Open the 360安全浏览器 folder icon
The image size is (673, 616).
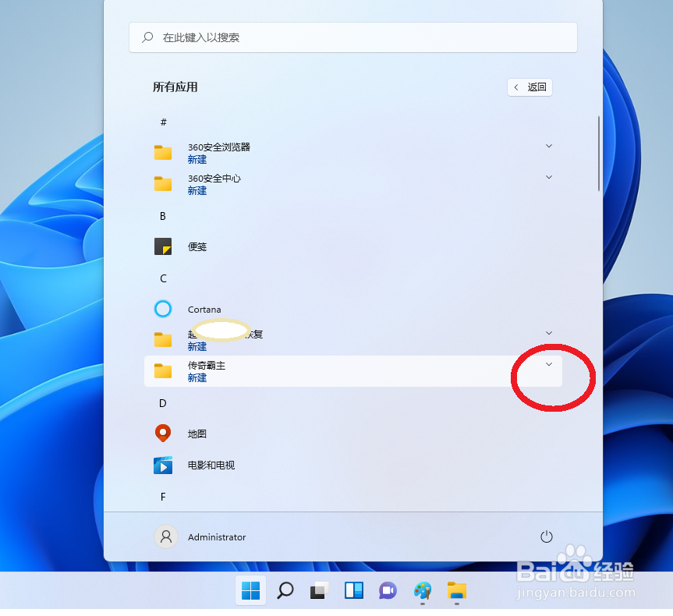click(x=163, y=152)
